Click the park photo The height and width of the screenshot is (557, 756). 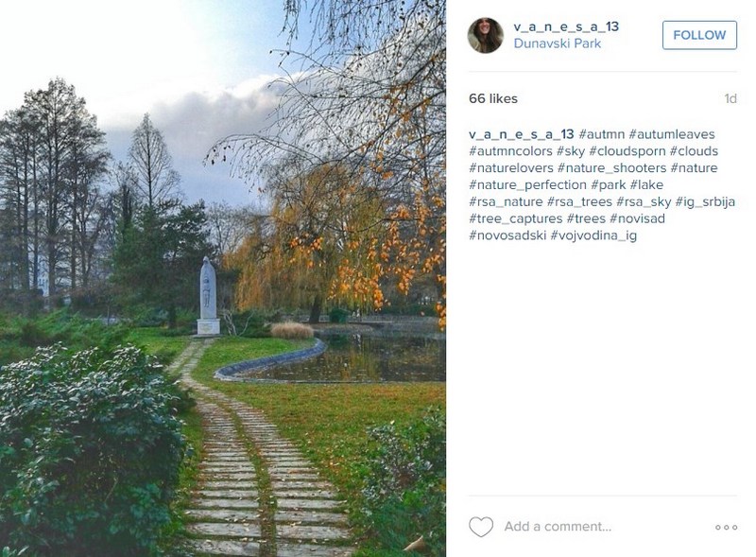click(x=223, y=278)
